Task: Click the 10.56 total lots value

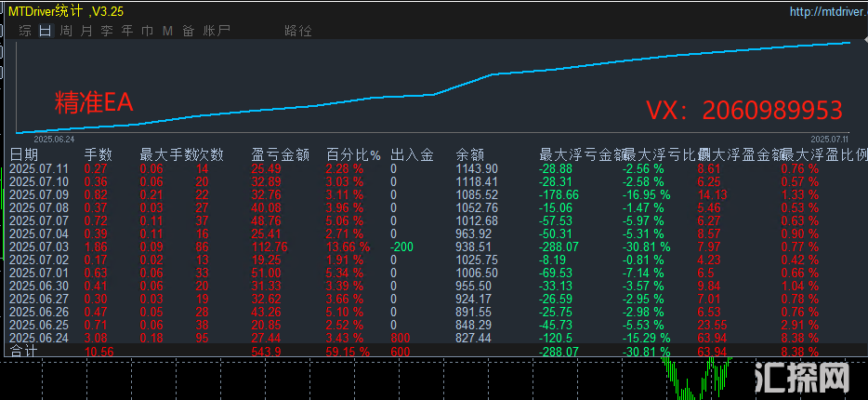Action: tap(99, 352)
